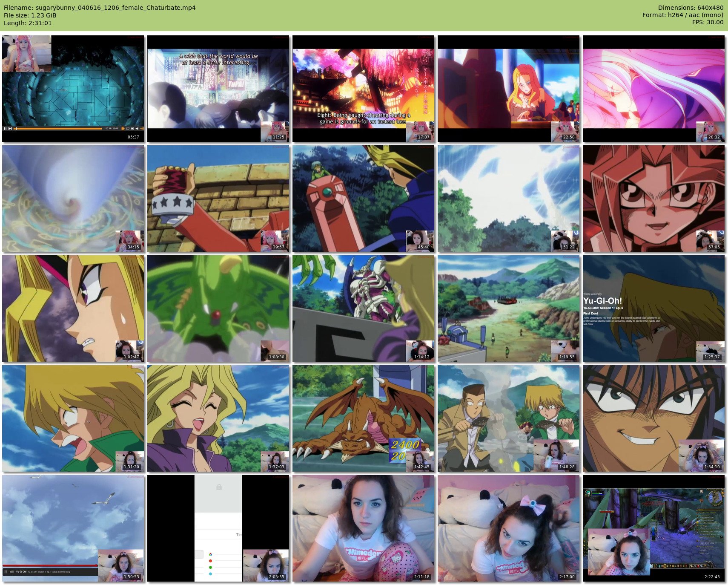
Task: Click the 22:50 thumbnail of red-haired girl
Action: click(x=509, y=89)
